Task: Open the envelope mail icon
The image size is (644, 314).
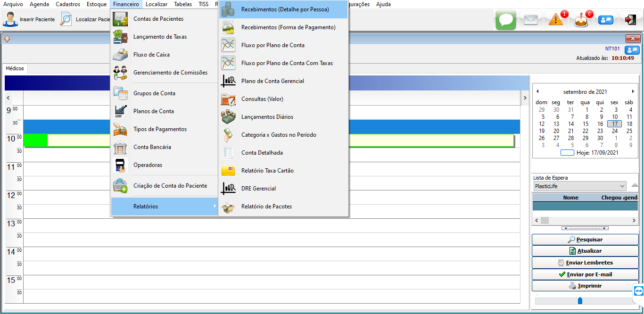Action: pyautogui.click(x=531, y=20)
